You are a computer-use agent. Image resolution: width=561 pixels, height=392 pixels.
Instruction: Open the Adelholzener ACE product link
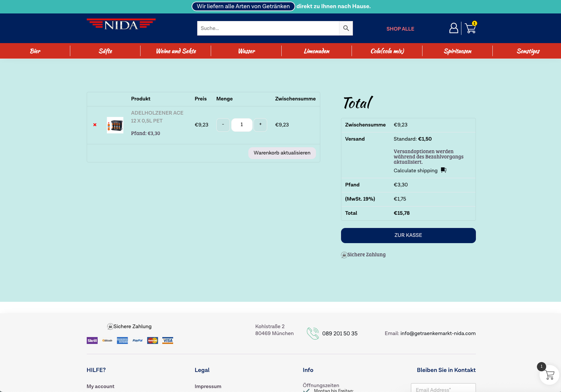[x=157, y=117]
